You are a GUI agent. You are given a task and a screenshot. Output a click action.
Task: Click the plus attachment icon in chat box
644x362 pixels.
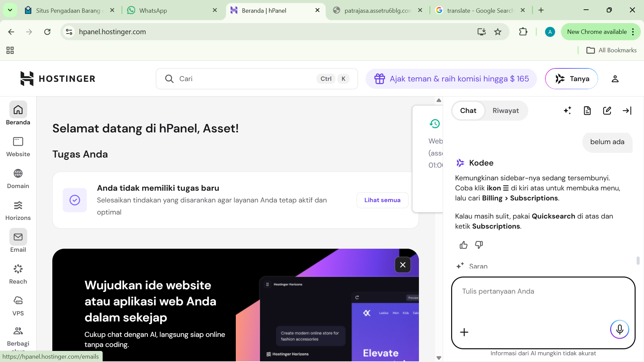[464, 332]
